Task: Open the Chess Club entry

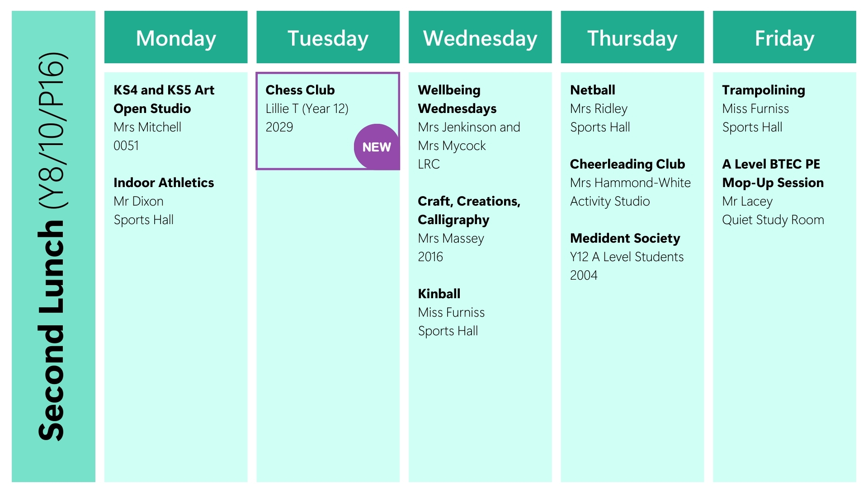Action: (x=300, y=90)
